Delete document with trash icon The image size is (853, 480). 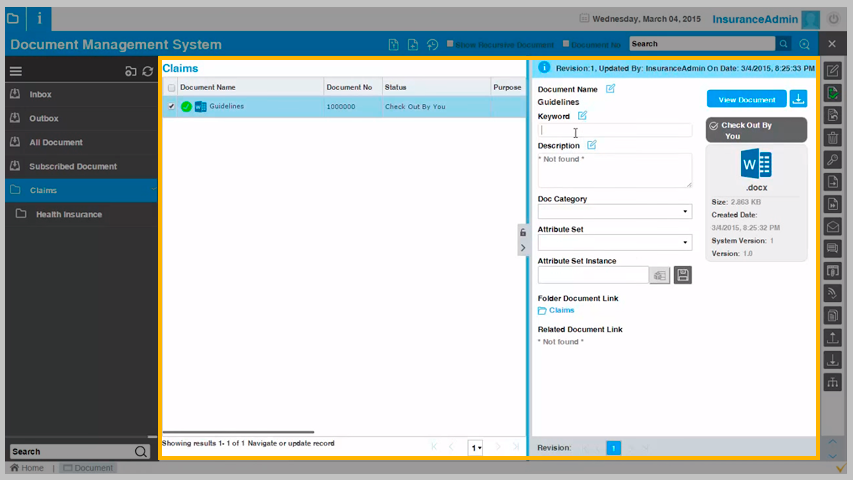click(833, 137)
